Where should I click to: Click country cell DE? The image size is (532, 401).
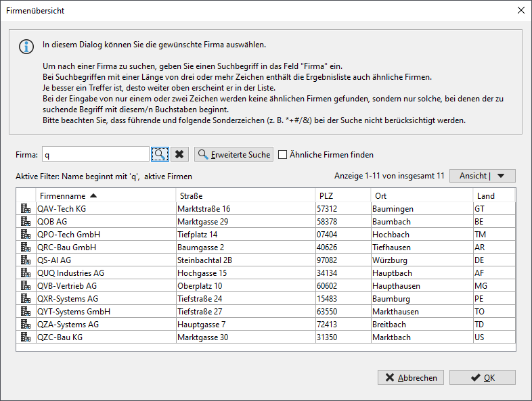coord(494,260)
